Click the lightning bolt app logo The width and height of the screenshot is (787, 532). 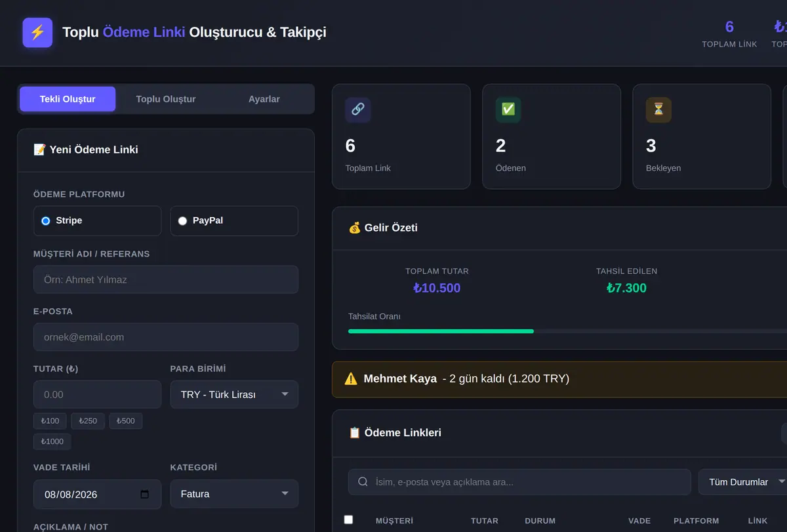[37, 32]
